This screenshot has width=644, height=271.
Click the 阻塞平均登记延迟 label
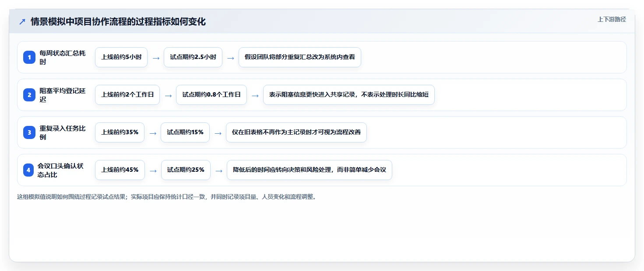(63, 95)
